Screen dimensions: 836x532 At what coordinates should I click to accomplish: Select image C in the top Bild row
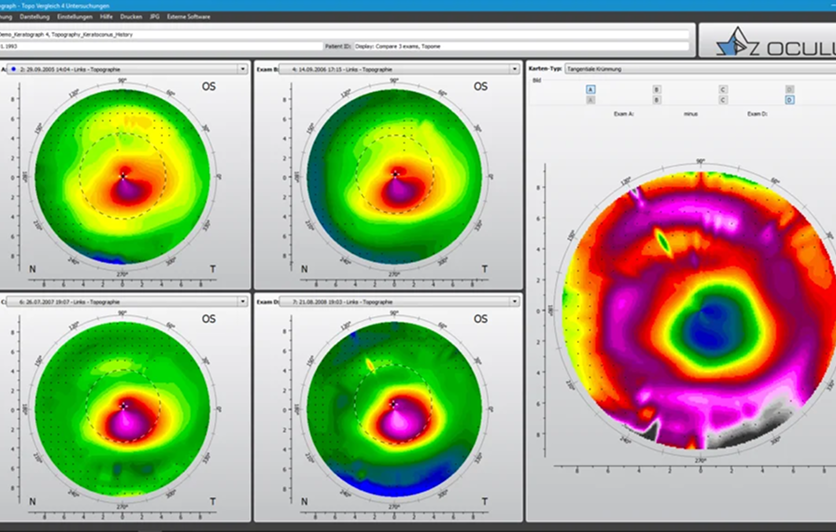[x=723, y=90]
